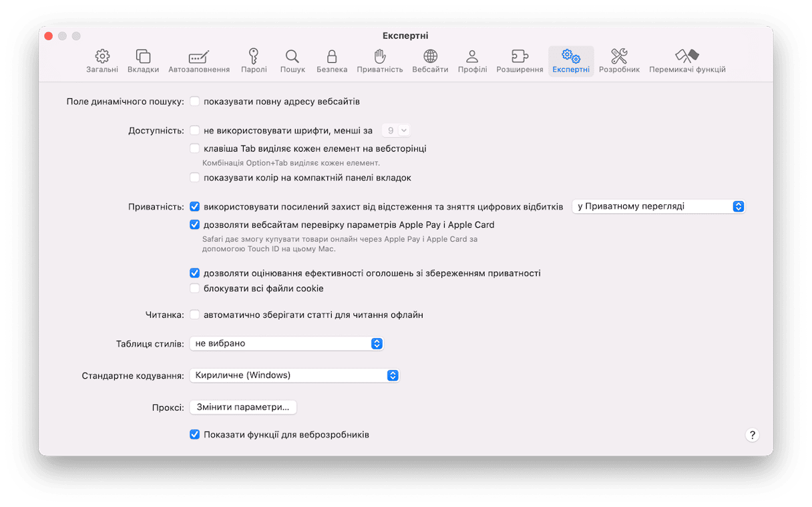The width and height of the screenshot is (812, 507).
Task: Open the Безпека lock icon
Action: pos(331,57)
